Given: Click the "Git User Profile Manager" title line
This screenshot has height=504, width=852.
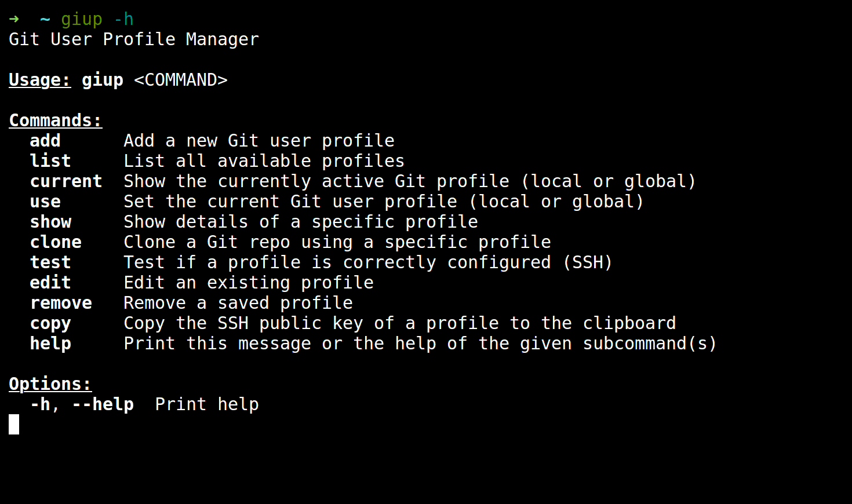Looking at the screenshot, I should point(133,39).
